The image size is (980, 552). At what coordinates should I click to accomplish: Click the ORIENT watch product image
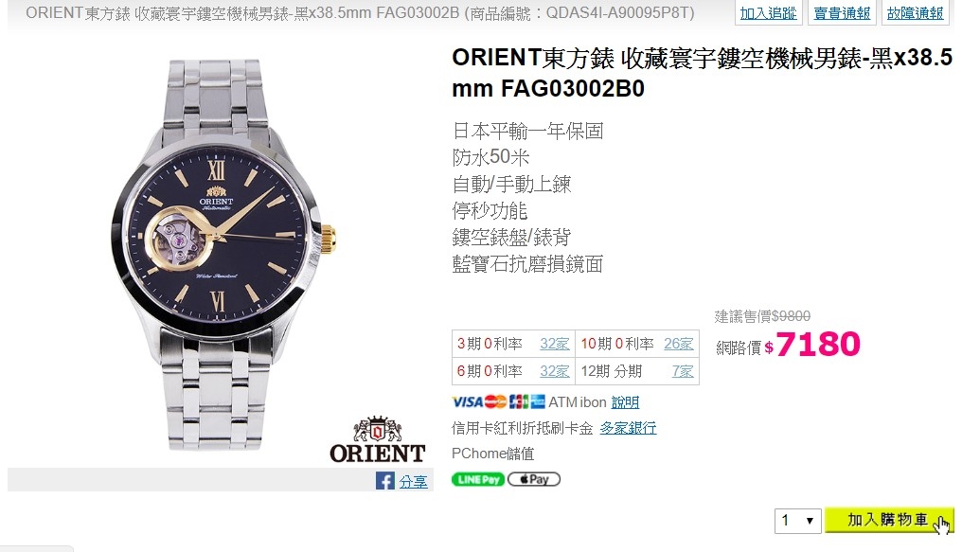pos(222,255)
